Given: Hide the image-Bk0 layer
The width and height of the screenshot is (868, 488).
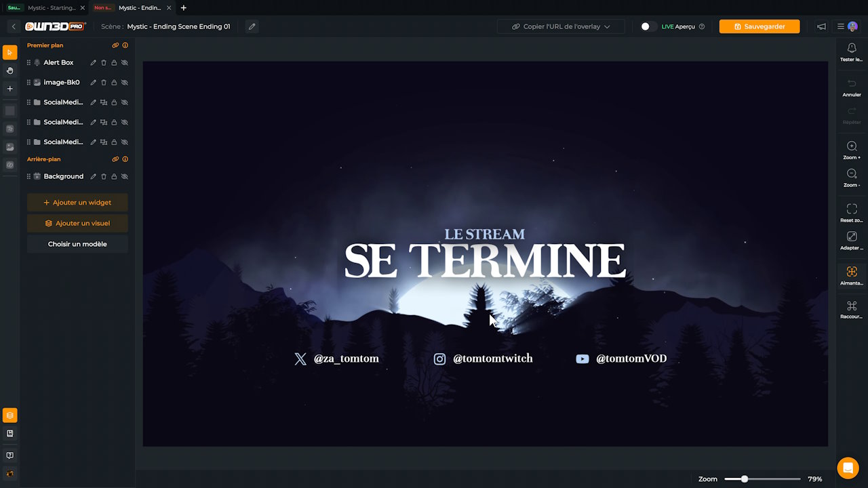Looking at the screenshot, I should 124,82.
